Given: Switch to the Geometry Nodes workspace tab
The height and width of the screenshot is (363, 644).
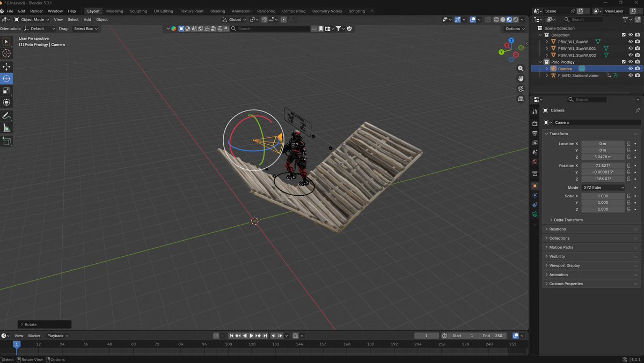Looking at the screenshot, I should [327, 11].
